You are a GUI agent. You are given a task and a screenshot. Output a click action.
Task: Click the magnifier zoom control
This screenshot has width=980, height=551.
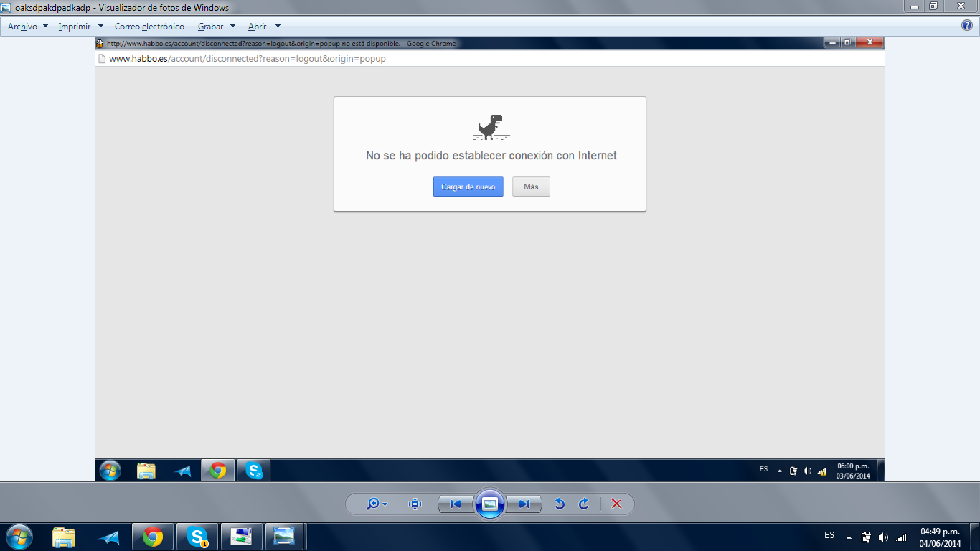pyautogui.click(x=376, y=504)
